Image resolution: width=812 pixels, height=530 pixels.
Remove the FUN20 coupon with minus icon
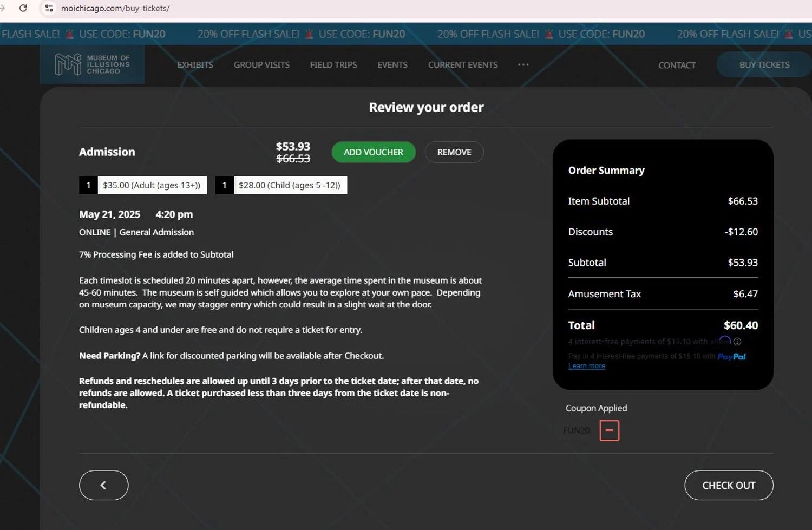click(x=609, y=431)
